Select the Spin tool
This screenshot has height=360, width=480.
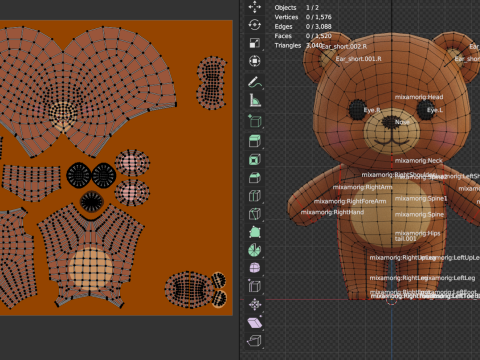coord(255,250)
